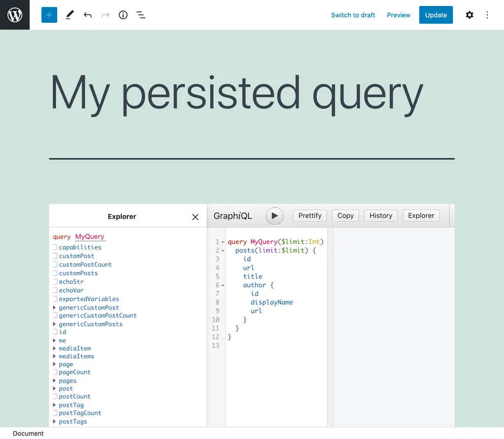The image size is (504, 439).
Task: Edit the MyQuery name field in Explorer
Action: (x=90, y=237)
